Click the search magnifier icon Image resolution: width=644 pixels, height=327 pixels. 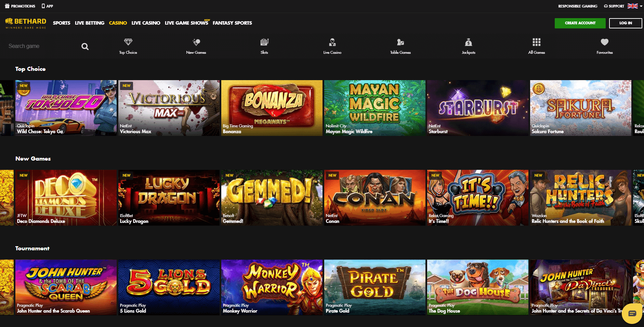(x=85, y=47)
